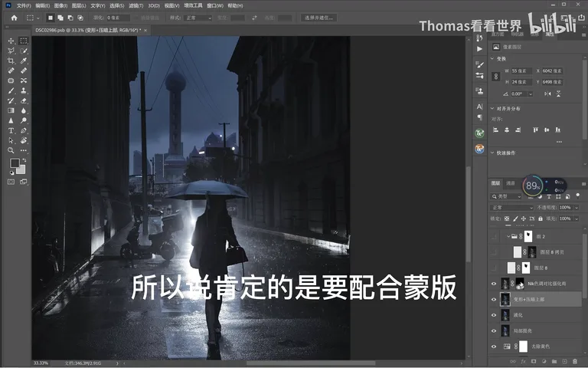The height and width of the screenshot is (368, 588).
Task: Choose the Add to Selection icon
Action: [x=60, y=18]
